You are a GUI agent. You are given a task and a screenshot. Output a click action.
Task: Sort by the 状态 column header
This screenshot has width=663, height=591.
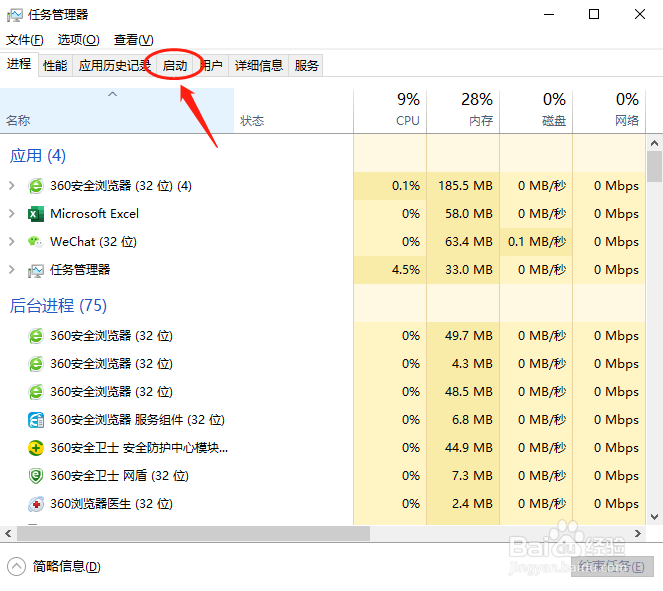click(x=293, y=111)
